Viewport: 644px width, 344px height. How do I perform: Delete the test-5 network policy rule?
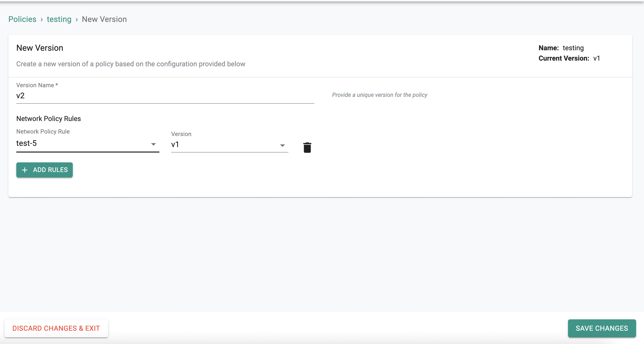tap(307, 147)
